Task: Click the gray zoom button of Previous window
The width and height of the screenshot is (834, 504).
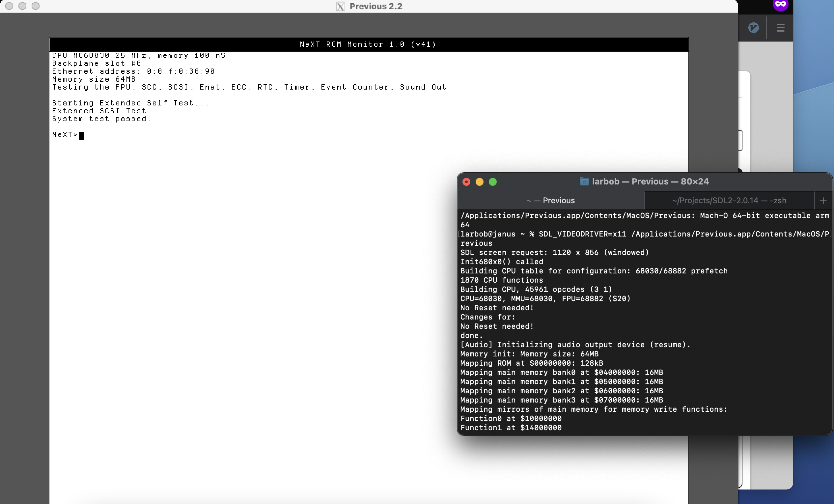Action: 36,6
